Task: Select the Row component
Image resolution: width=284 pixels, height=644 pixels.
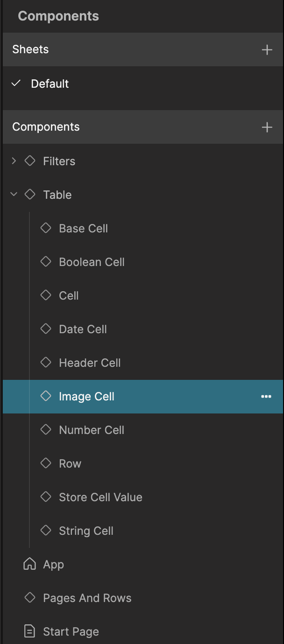Action: point(70,464)
